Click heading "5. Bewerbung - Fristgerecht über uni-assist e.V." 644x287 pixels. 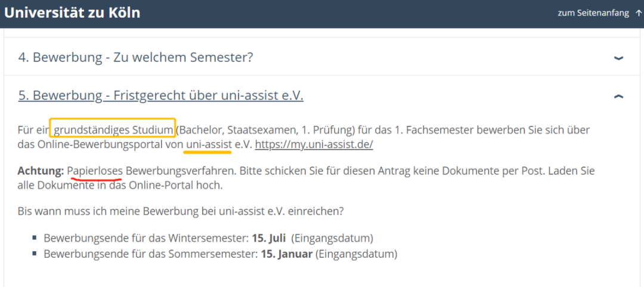coord(160,95)
